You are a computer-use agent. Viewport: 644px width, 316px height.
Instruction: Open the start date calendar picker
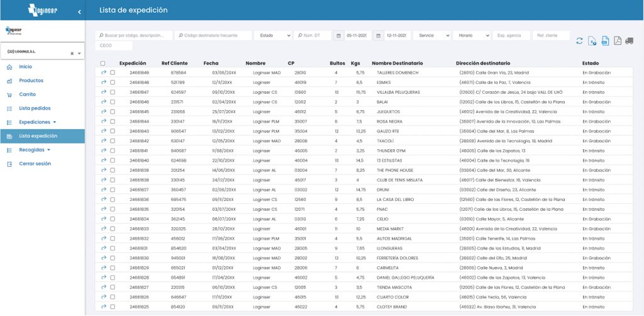point(338,36)
